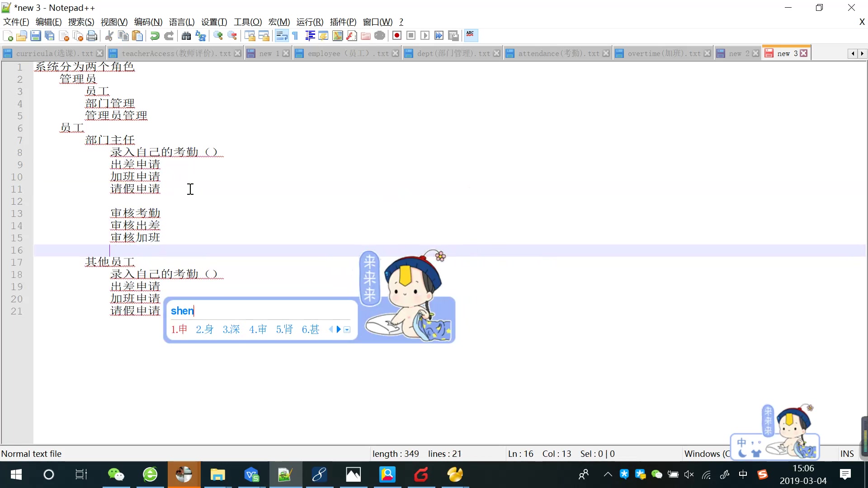868x488 pixels.
Task: Toggle word wrap
Action: 281,36
